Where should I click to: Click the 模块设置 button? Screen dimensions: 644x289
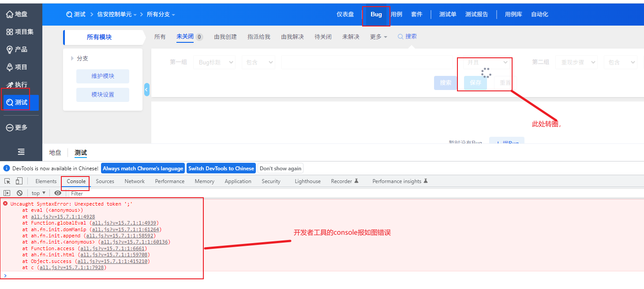coord(103,94)
